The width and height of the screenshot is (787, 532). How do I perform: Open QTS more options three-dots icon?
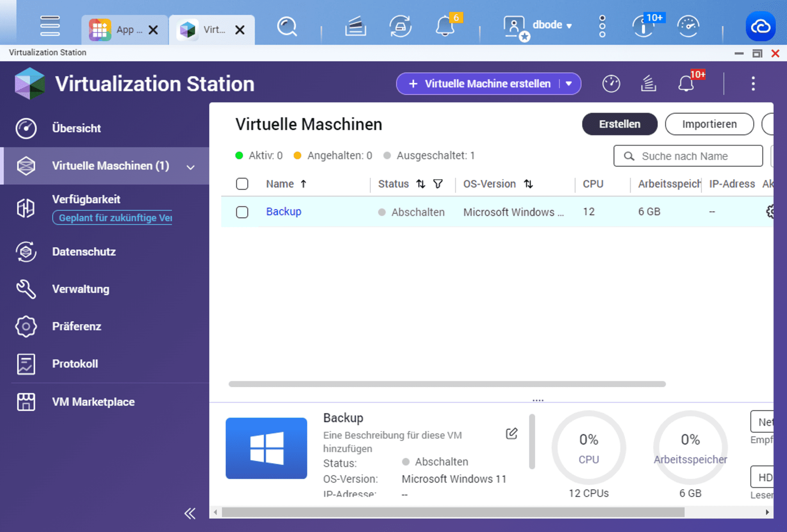pyautogui.click(x=602, y=27)
